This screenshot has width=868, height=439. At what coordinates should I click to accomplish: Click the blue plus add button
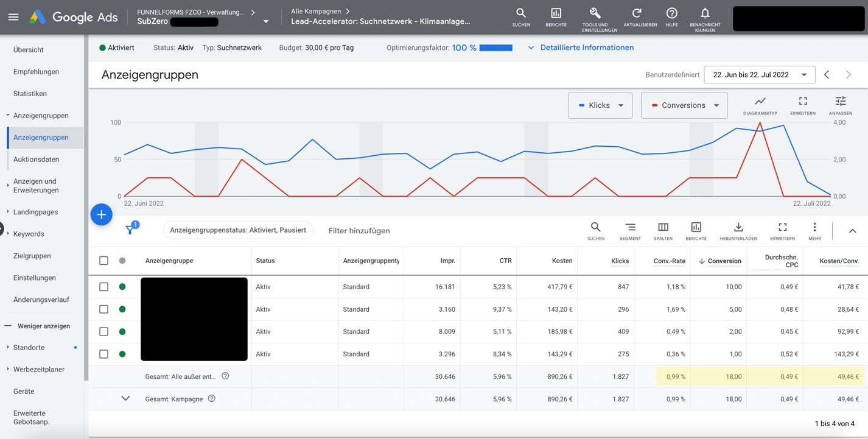pos(102,215)
